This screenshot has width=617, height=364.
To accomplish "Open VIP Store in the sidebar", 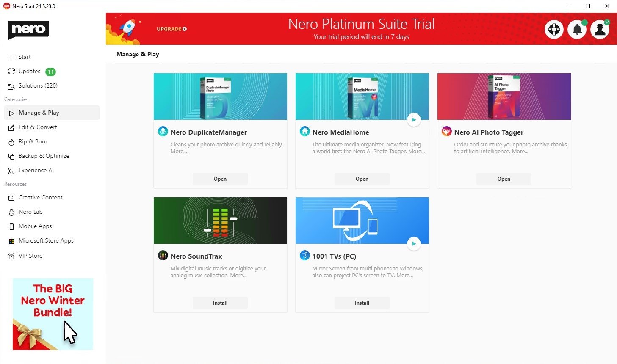I will pos(30,256).
